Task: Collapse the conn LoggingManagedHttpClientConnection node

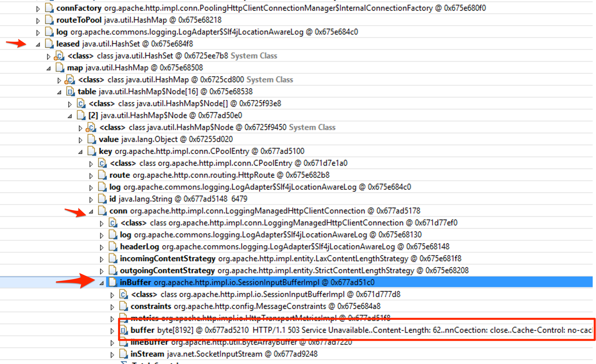Action: point(91,211)
